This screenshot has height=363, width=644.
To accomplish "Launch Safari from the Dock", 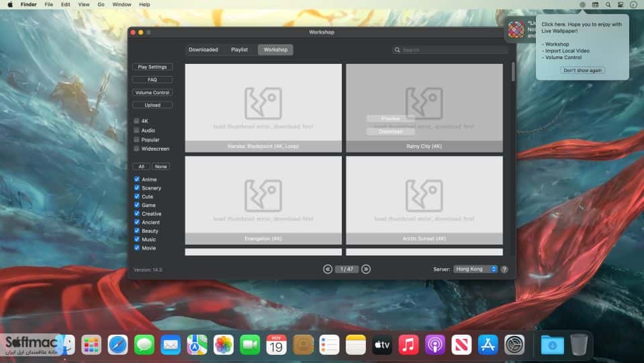I will (118, 345).
